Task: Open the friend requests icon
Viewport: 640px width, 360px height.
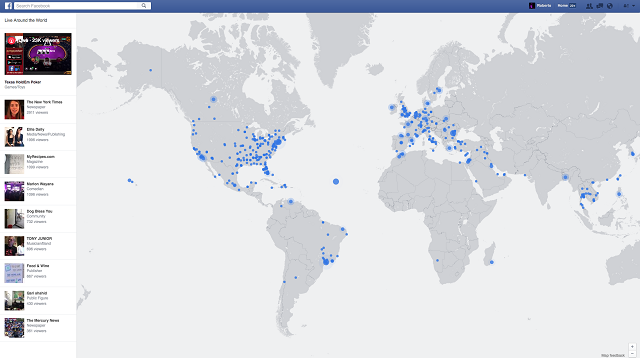Action: pos(589,6)
